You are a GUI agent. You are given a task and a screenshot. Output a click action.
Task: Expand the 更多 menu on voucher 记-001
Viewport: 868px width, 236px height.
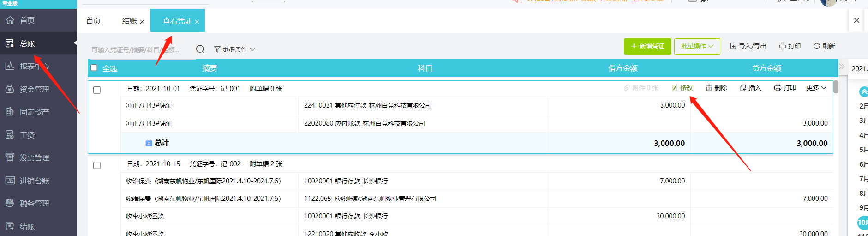[x=816, y=88]
